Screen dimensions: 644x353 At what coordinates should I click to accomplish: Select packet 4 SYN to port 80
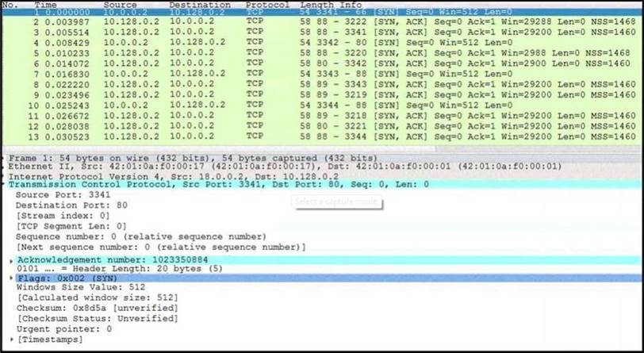[238, 42]
